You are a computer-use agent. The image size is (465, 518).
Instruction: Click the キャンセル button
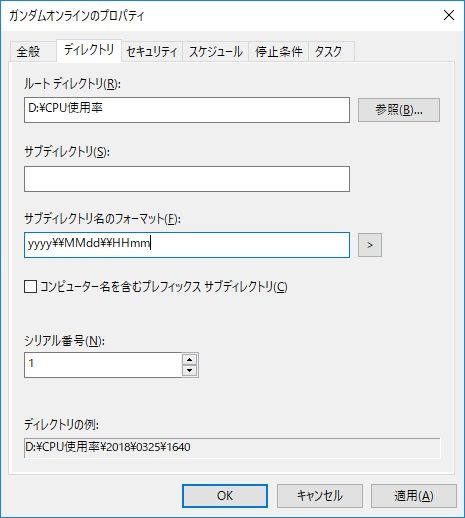coord(320,496)
